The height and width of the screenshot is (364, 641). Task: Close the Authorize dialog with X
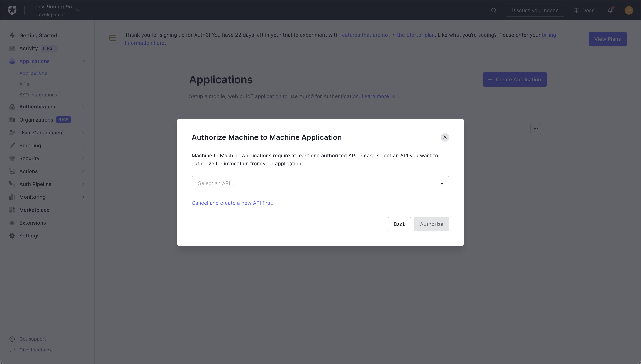coord(445,137)
